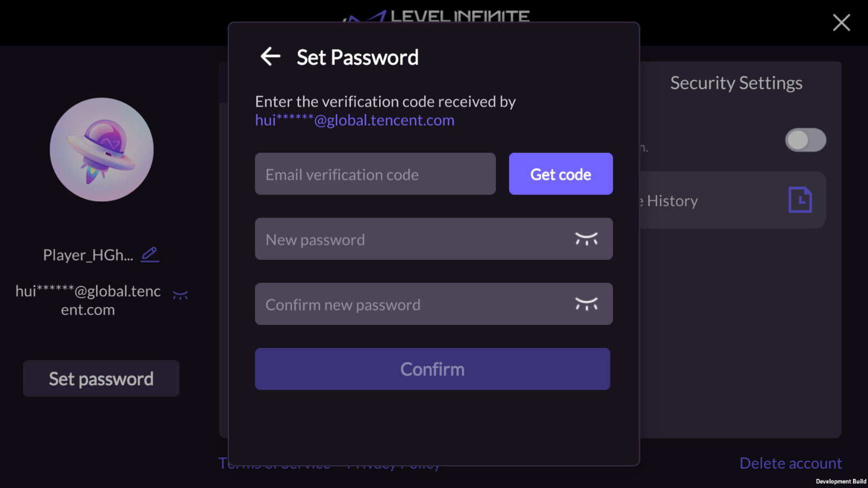
Task: Reveal Confirm new password using eye icon
Action: point(586,304)
